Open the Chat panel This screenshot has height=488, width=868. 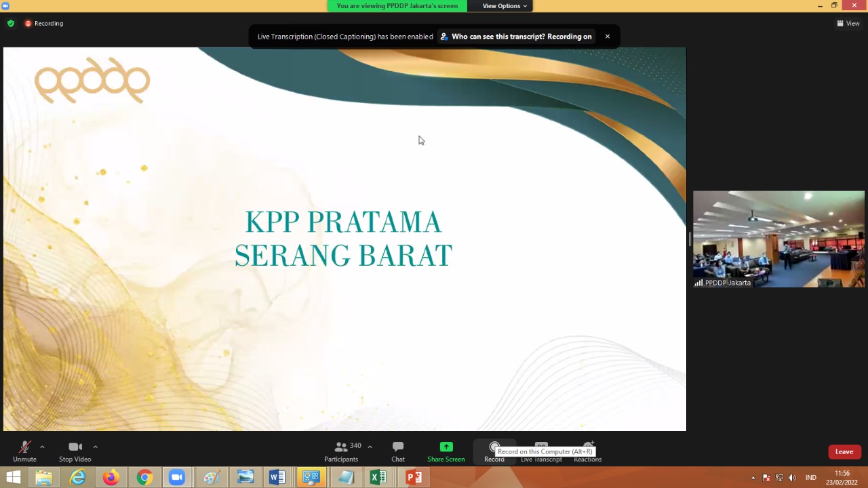[398, 450]
